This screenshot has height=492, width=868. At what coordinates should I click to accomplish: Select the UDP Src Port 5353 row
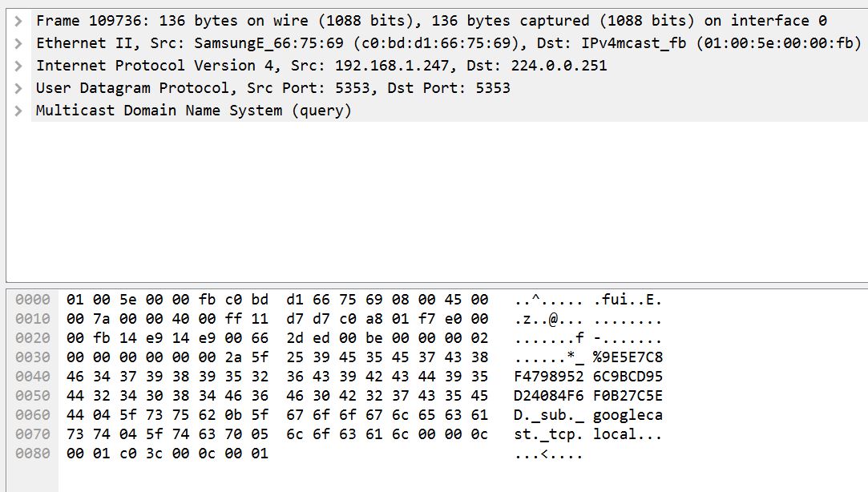coord(273,88)
